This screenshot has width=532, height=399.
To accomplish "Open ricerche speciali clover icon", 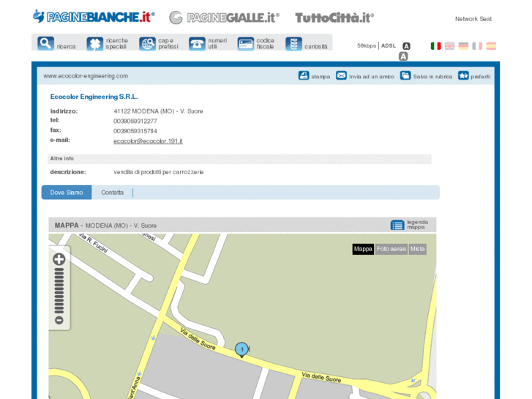I will [94, 44].
